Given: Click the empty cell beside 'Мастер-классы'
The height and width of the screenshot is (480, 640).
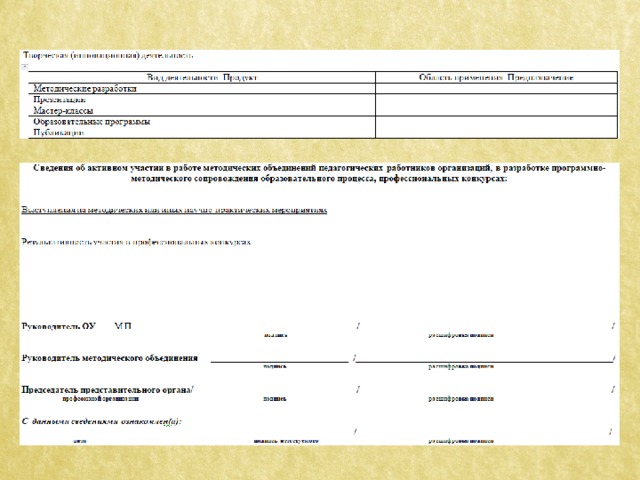Looking at the screenshot, I should click(x=496, y=105).
